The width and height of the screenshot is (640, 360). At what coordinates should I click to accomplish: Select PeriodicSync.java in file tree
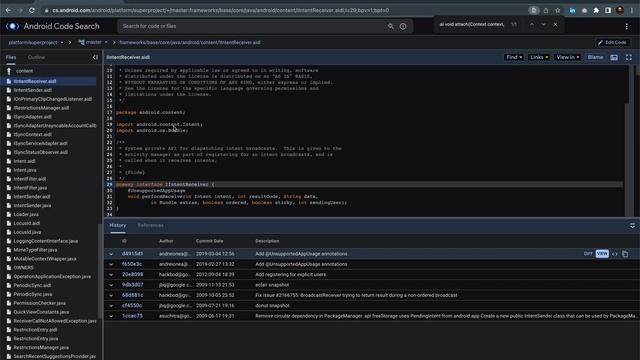(33, 294)
